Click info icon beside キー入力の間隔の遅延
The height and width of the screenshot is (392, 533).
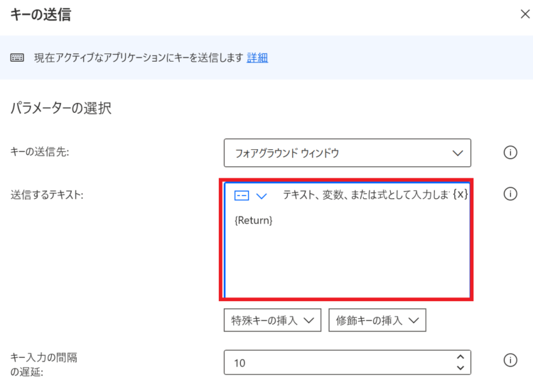(510, 360)
